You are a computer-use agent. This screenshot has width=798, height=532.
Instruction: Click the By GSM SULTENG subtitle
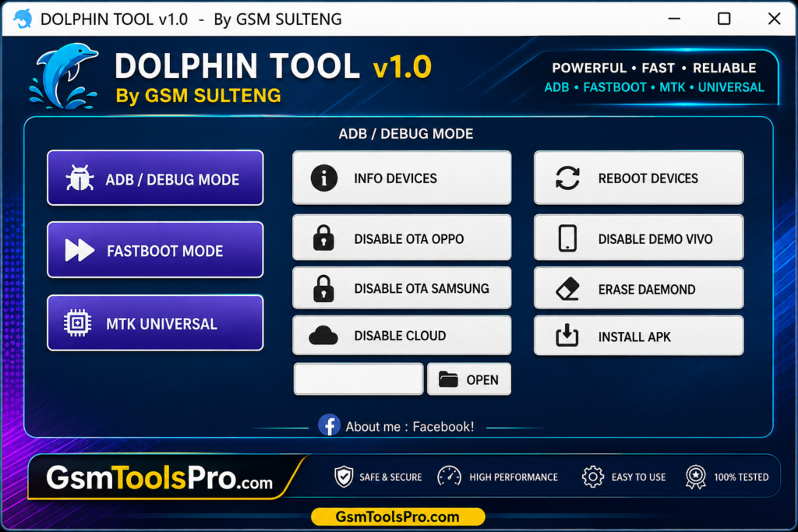198,96
